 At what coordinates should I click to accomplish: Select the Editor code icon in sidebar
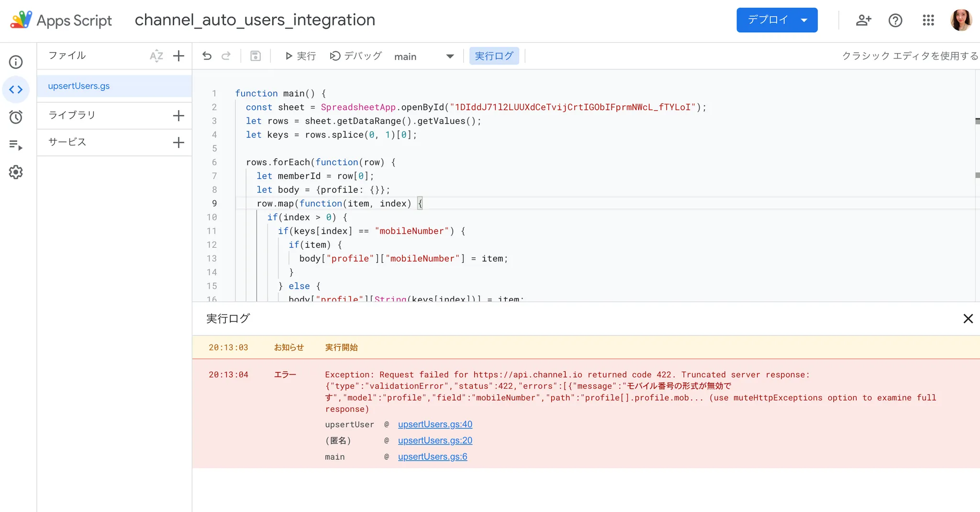(16, 90)
